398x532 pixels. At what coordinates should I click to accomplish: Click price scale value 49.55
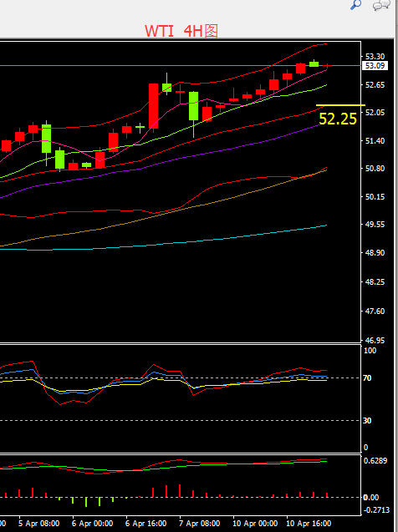coord(375,225)
